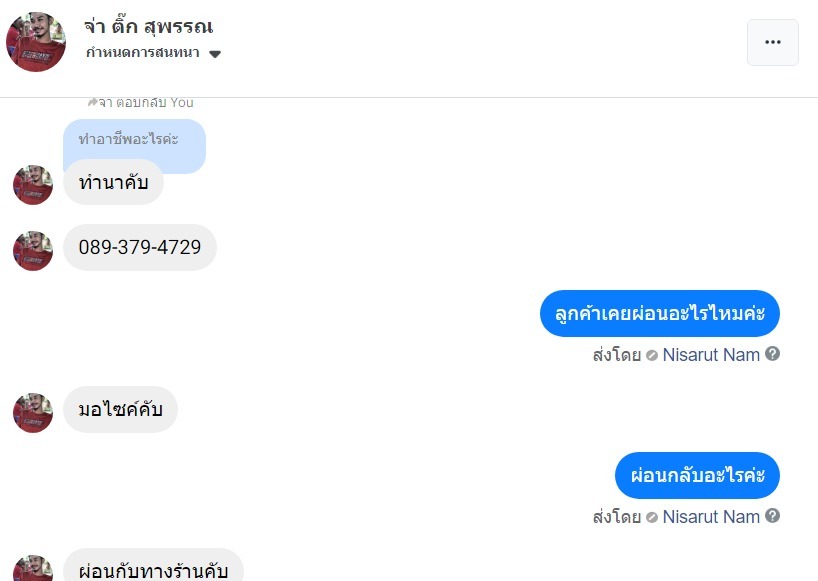Select the ผ่อนกับทางร้านคับ message bubble
The height and width of the screenshot is (581, 818).
pos(153,568)
